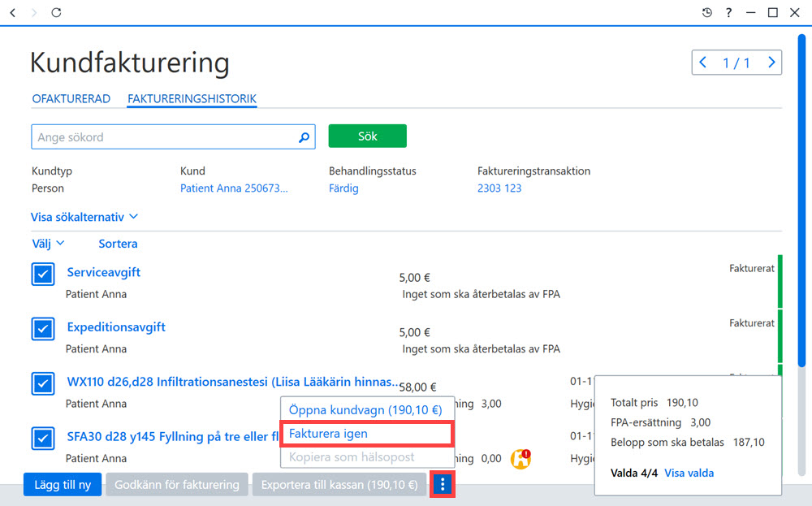Expand Visa sökalternativ

pos(84,217)
